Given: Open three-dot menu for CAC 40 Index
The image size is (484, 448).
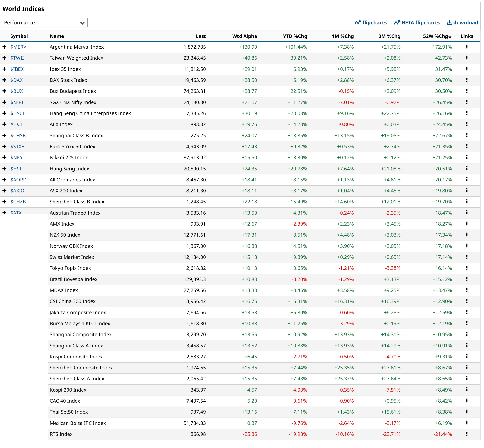Looking at the screenshot, I should click(x=466, y=401).
